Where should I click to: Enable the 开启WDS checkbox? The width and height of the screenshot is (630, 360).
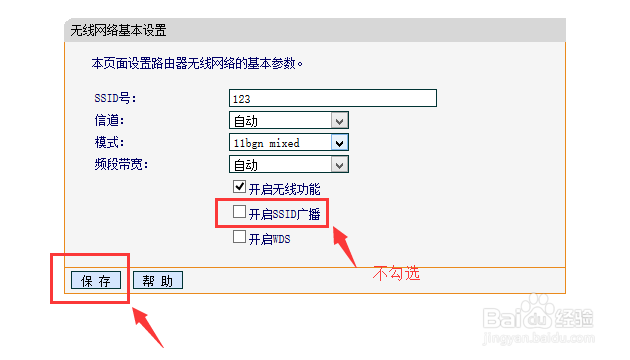(x=239, y=237)
